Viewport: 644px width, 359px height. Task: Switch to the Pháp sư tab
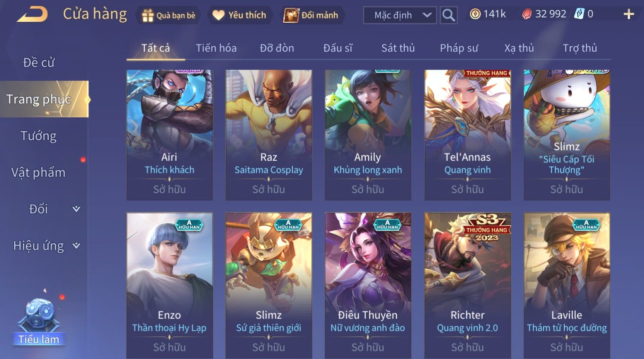[x=459, y=48]
